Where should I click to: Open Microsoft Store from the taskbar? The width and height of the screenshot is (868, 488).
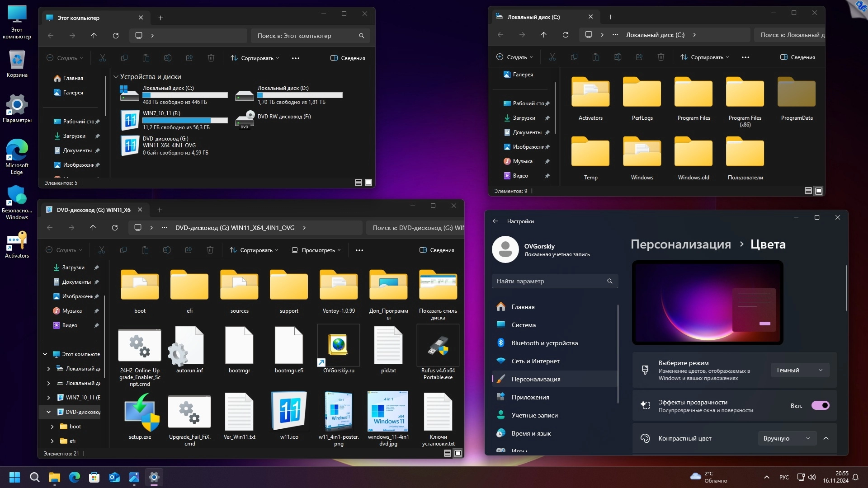pyautogui.click(x=94, y=477)
